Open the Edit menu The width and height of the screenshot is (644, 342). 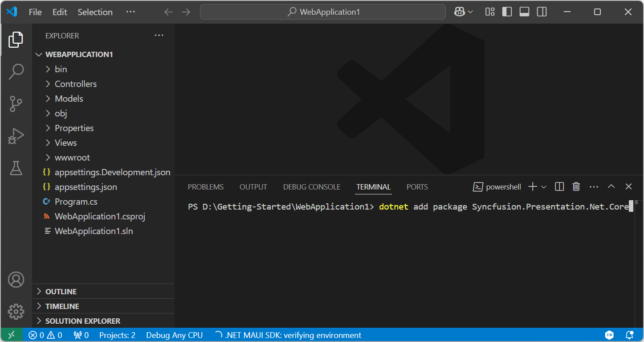tap(60, 12)
